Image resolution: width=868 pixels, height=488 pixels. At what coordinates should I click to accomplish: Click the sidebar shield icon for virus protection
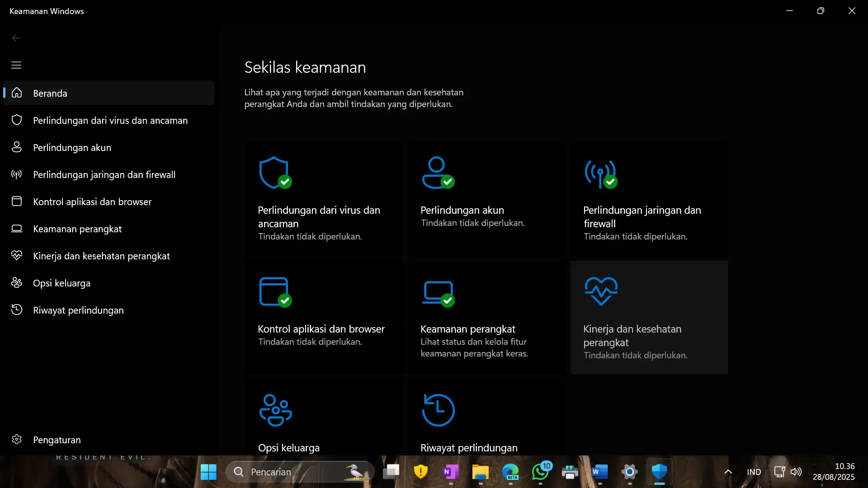click(17, 120)
